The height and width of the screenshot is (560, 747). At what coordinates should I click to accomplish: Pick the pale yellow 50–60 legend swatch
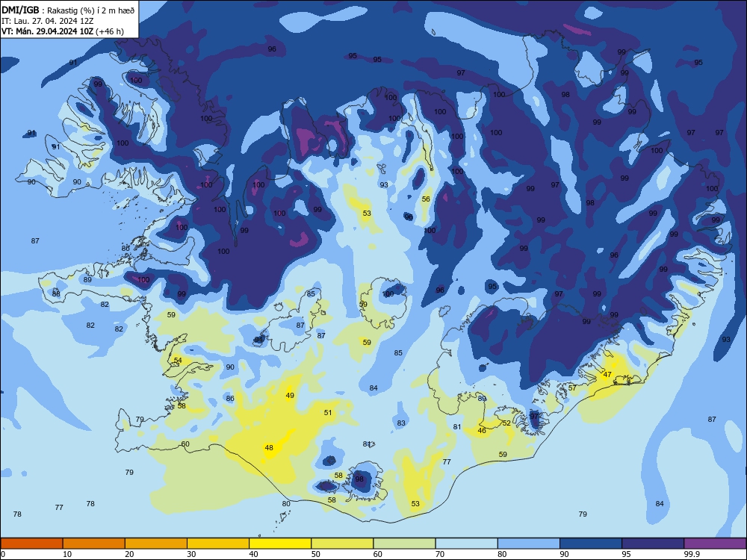pyautogui.click(x=343, y=544)
